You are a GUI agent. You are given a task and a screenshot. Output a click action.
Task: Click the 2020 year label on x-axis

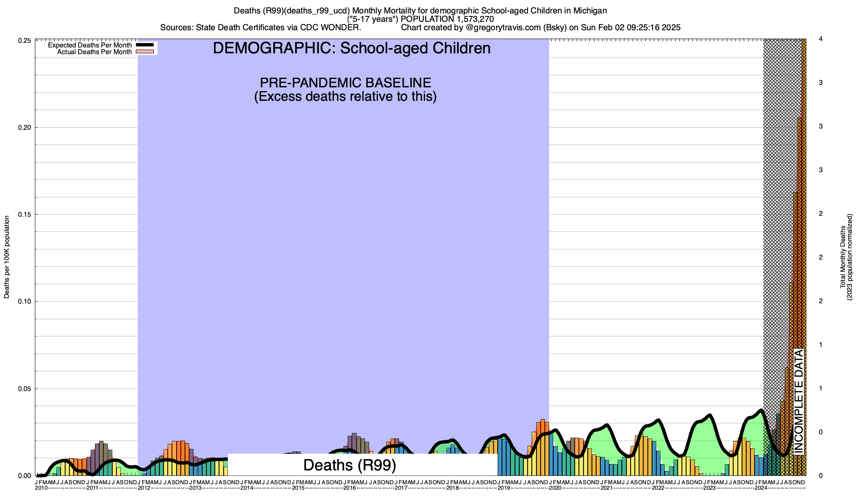click(x=555, y=488)
